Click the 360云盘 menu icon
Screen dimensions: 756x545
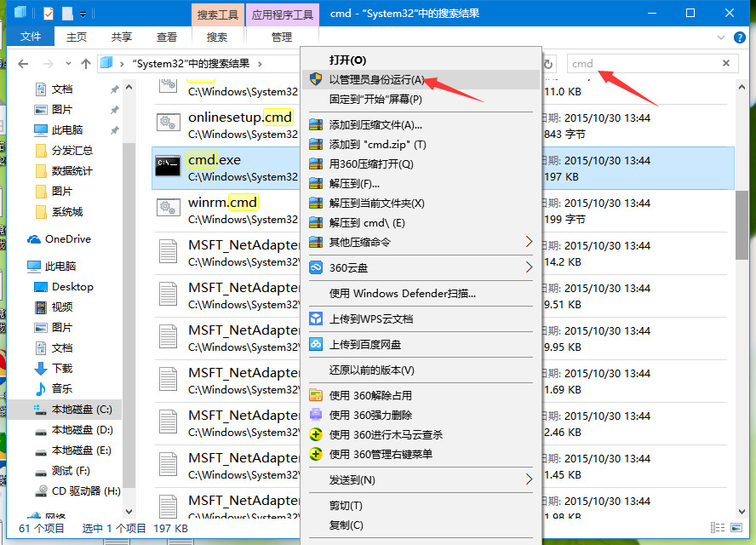point(316,267)
